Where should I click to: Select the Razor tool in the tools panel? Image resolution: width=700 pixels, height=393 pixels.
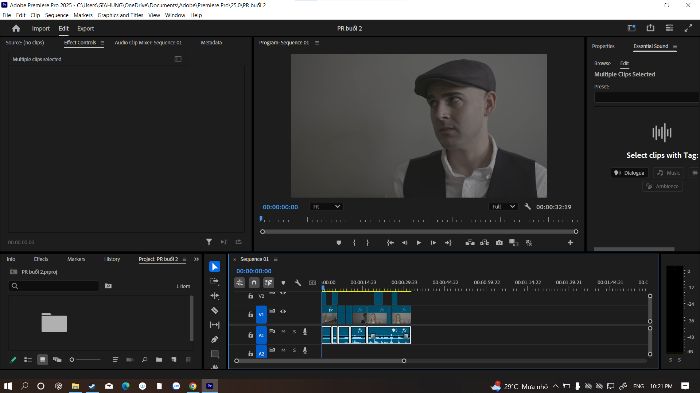[x=215, y=310]
